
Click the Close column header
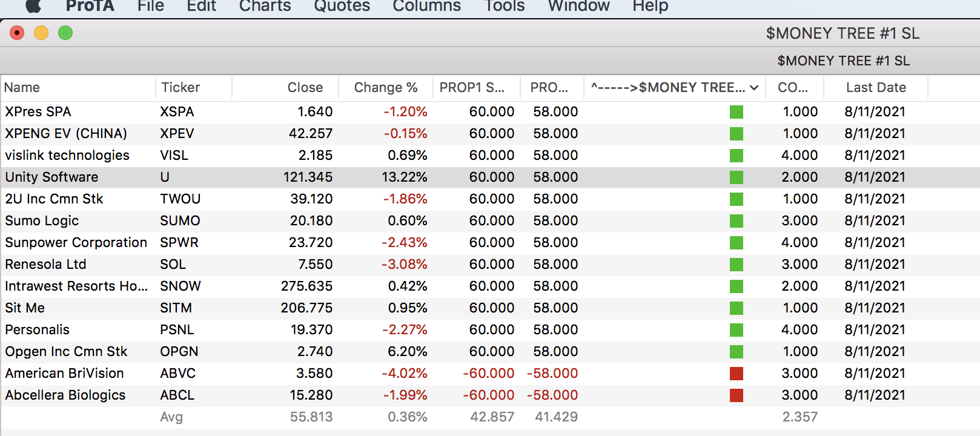coord(305,88)
